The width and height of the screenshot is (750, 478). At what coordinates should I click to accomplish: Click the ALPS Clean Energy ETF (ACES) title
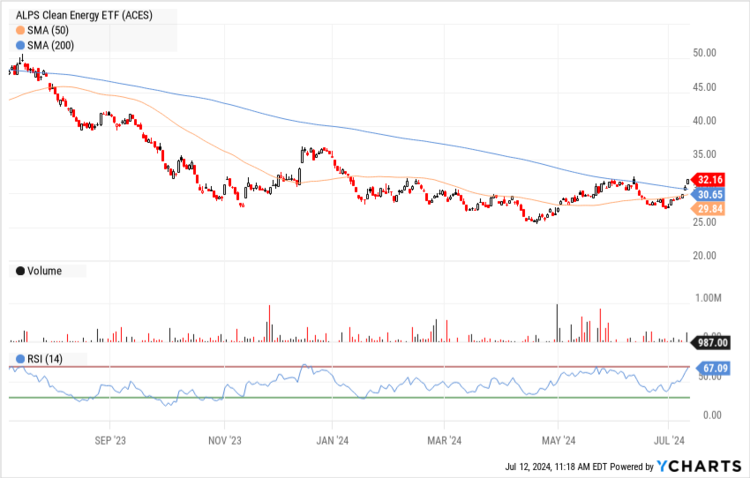(76, 15)
